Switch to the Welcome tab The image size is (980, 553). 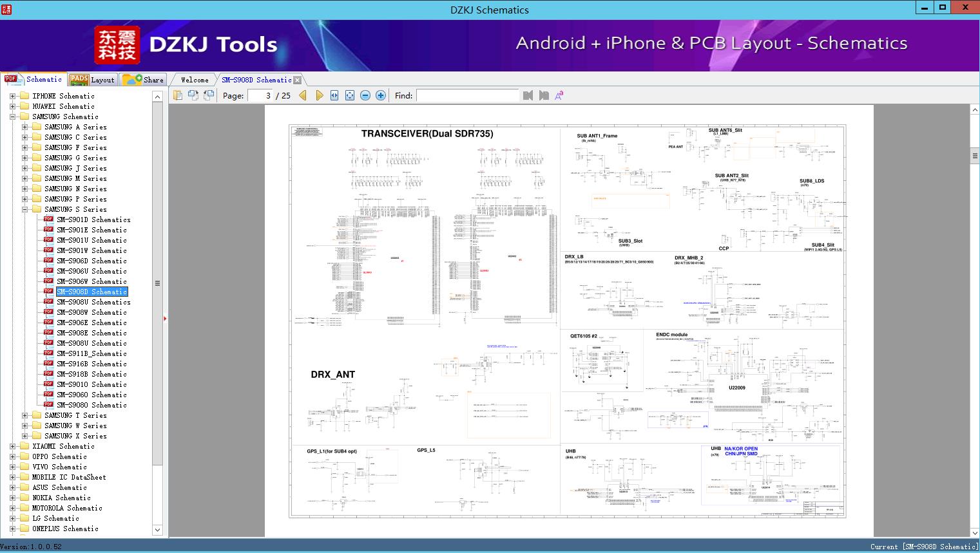[194, 80]
